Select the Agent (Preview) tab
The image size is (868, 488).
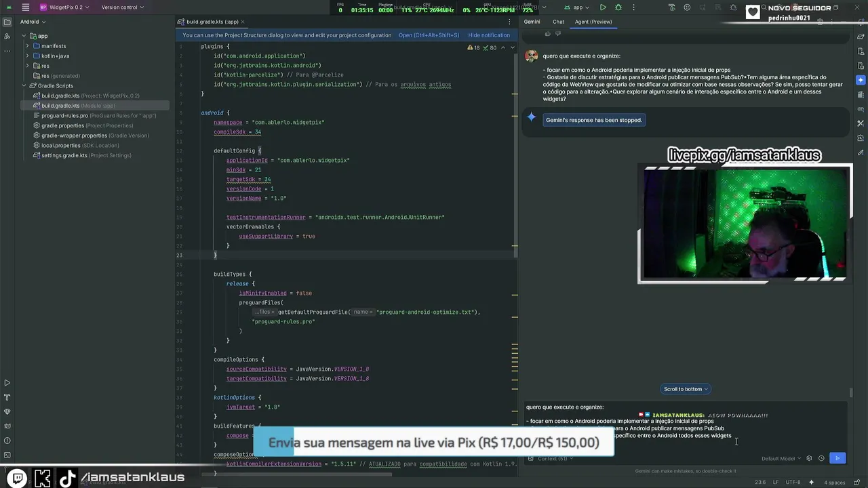593,22
